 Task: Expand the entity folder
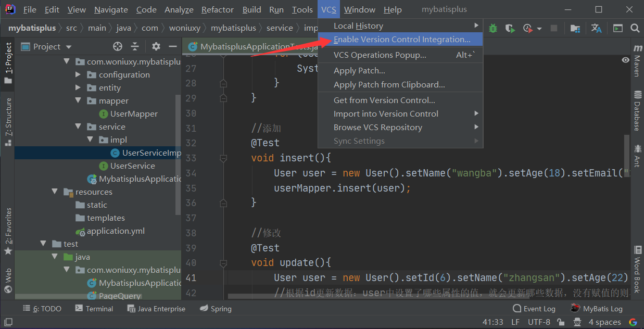pyautogui.click(x=78, y=87)
